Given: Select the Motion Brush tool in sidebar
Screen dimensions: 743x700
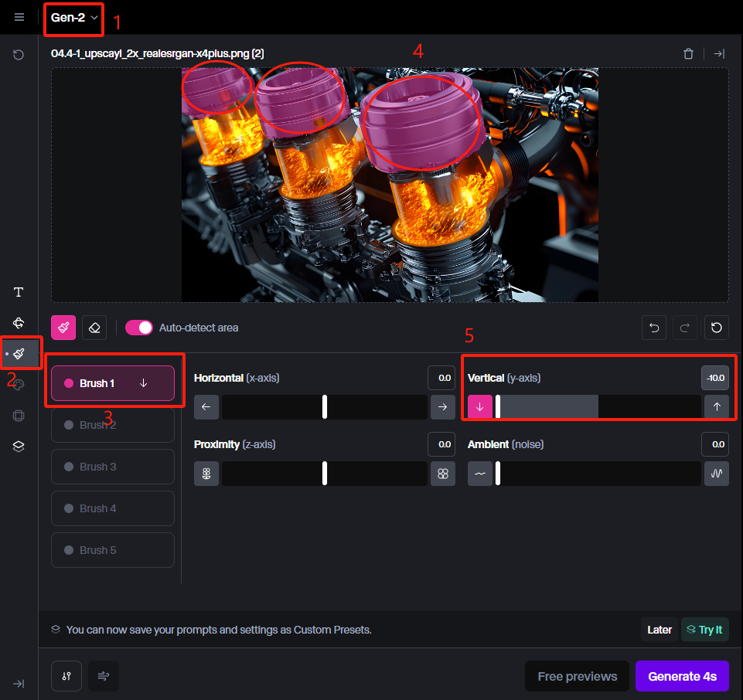Looking at the screenshot, I should [19, 353].
